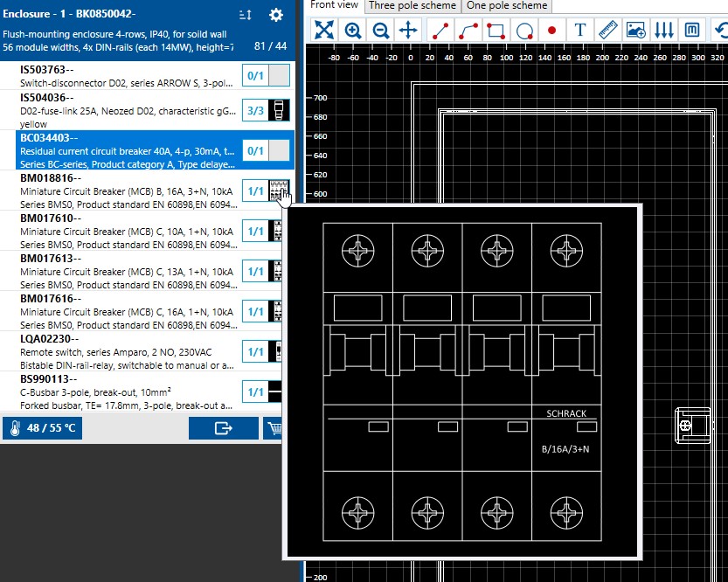Select the pan move tool
Image resolution: width=728 pixels, height=582 pixels.
tap(409, 30)
